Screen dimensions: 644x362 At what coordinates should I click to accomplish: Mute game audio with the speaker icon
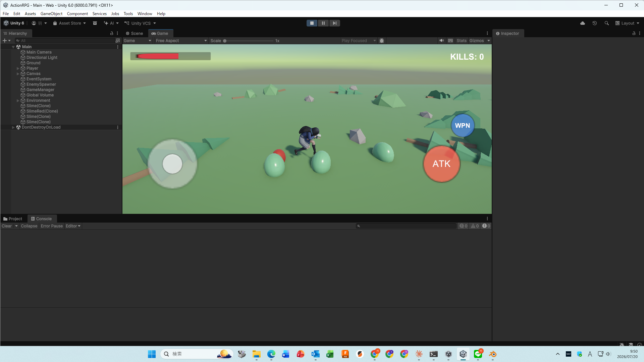coord(442,41)
